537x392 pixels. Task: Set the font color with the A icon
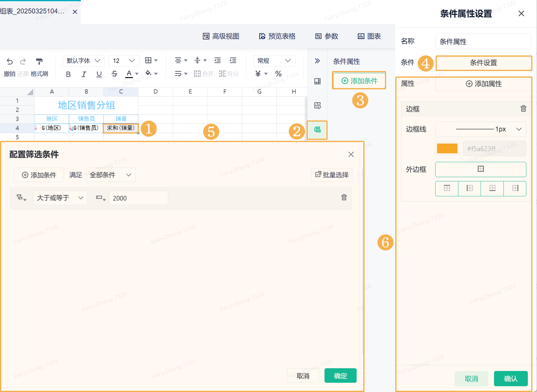point(129,74)
